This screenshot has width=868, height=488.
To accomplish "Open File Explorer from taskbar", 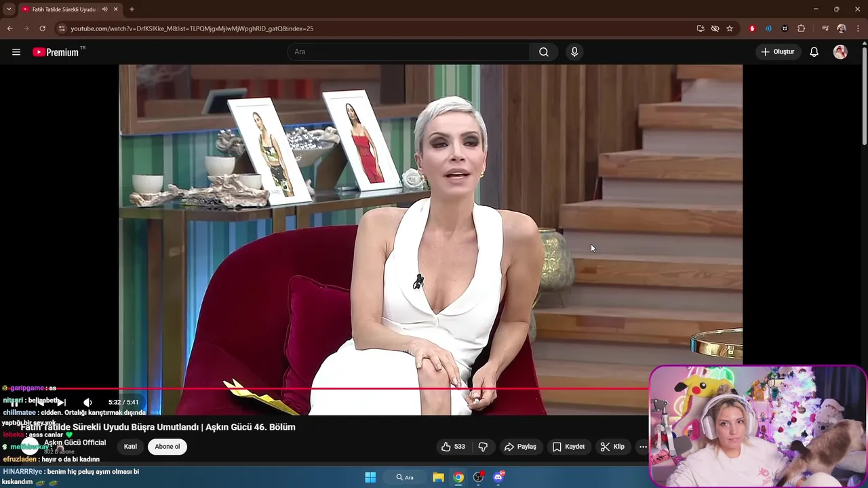I will click(439, 477).
